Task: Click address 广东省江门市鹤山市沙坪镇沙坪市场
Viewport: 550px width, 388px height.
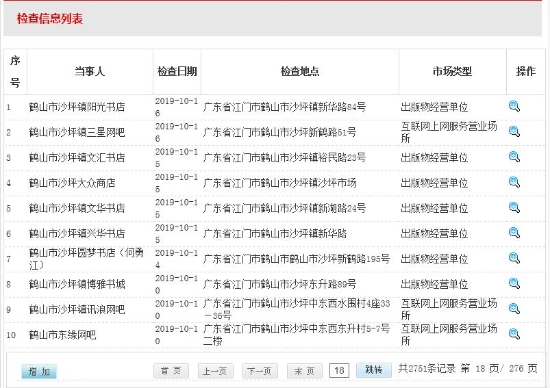Action: [x=280, y=183]
